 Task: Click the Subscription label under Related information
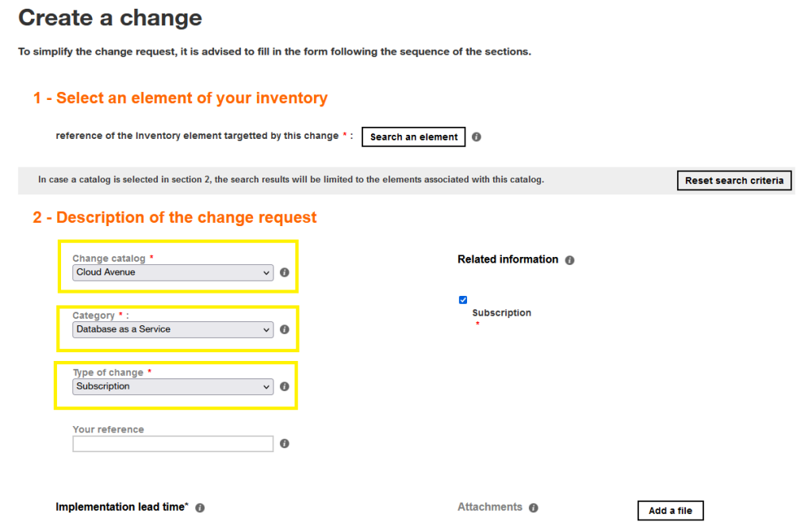click(x=502, y=313)
